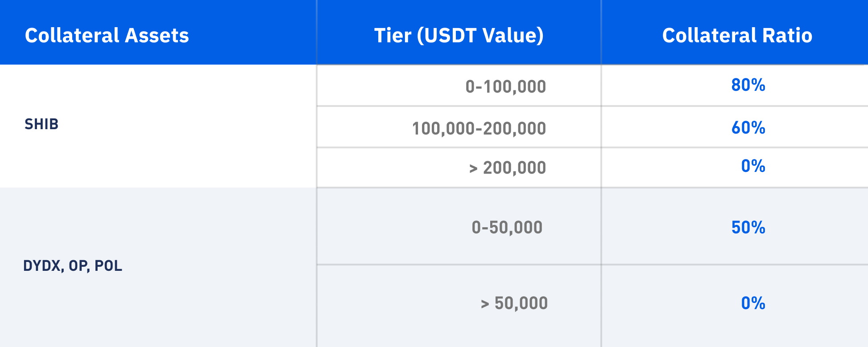Viewport: 868px width, 347px height.
Task: Click the 0-50,000 tier cell
Action: click(507, 228)
